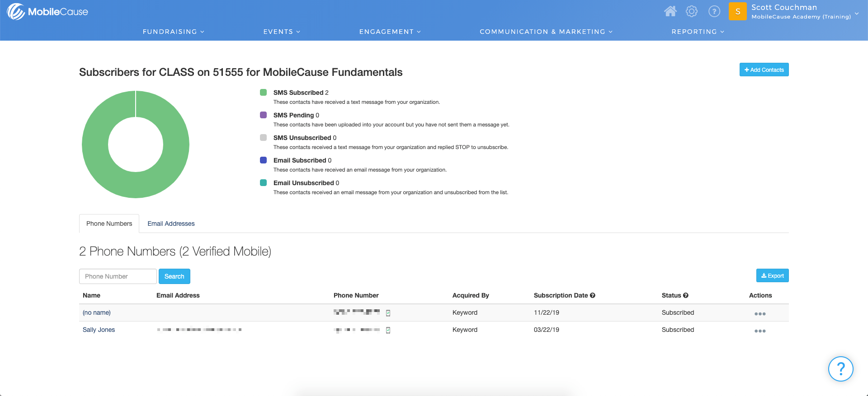
Task: Click the SMS Unsubscribed gray swatch
Action: point(263,138)
